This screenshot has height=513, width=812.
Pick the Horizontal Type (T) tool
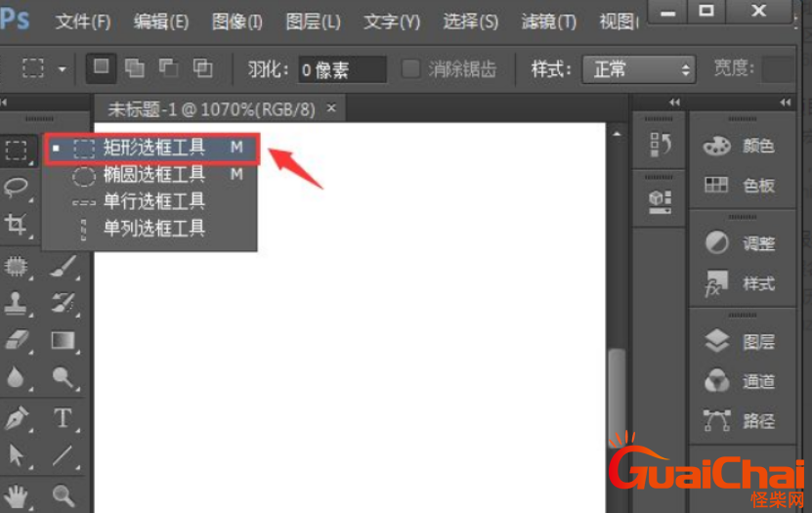click(x=64, y=418)
